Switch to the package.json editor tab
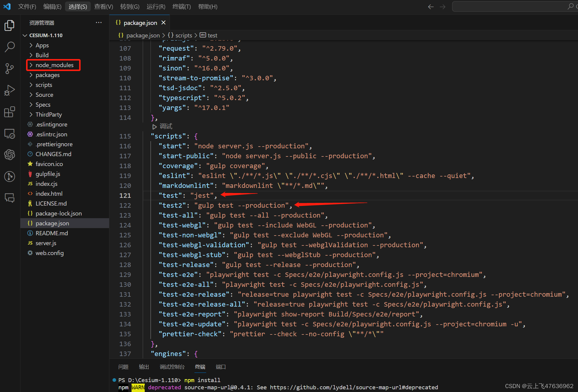Screen dimensions: 578x392 click(x=140, y=23)
